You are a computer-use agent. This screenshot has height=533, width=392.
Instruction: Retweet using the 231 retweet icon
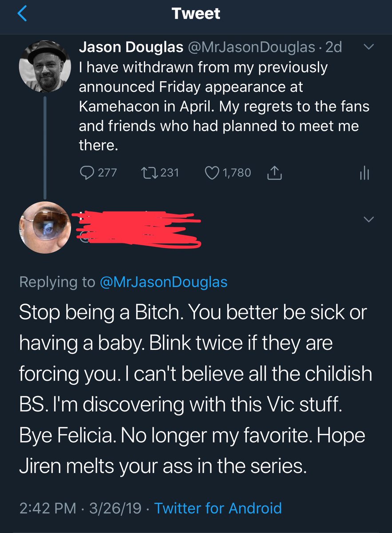(148, 172)
